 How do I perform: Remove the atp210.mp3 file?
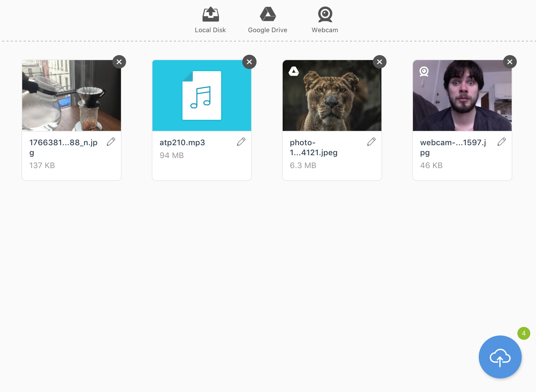[249, 62]
